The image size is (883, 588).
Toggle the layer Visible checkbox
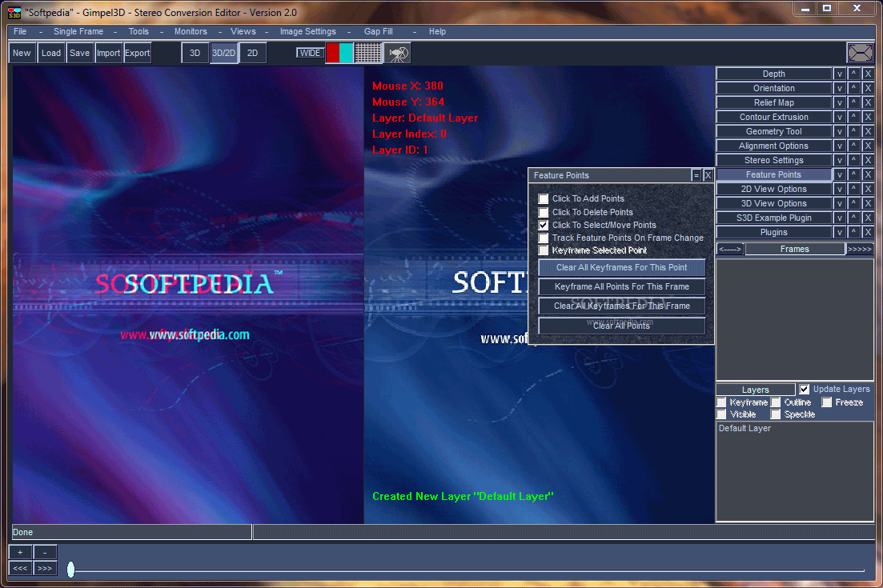coord(721,414)
